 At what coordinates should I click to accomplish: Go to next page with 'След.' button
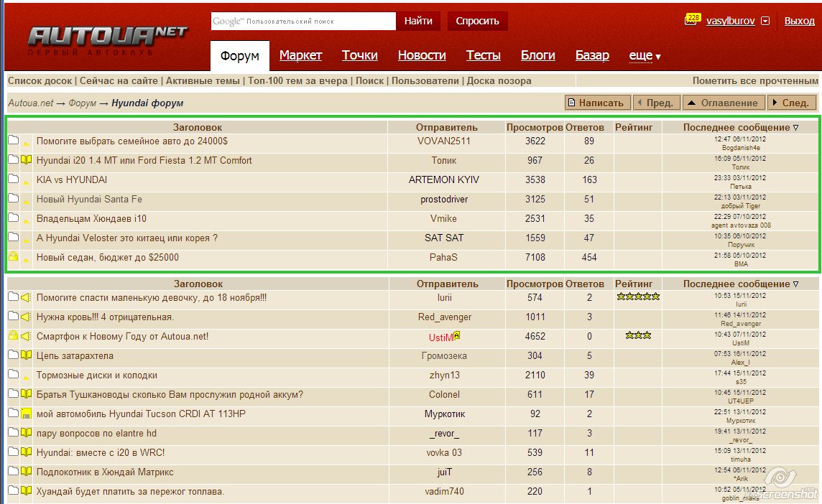792,103
